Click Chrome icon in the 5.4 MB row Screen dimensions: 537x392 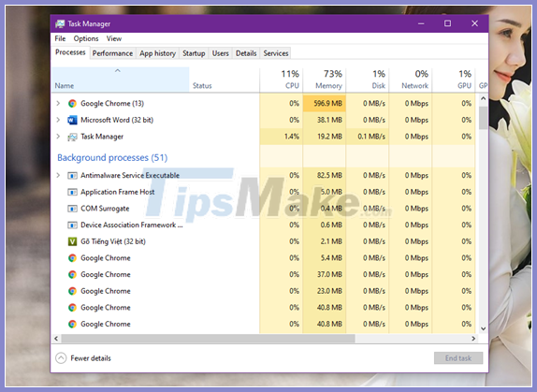(x=72, y=258)
